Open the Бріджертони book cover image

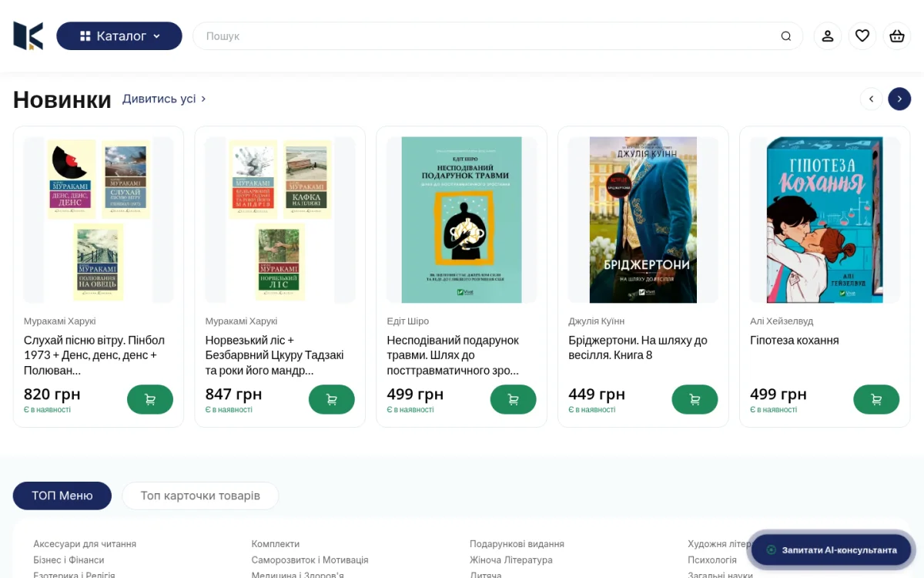coord(643,220)
